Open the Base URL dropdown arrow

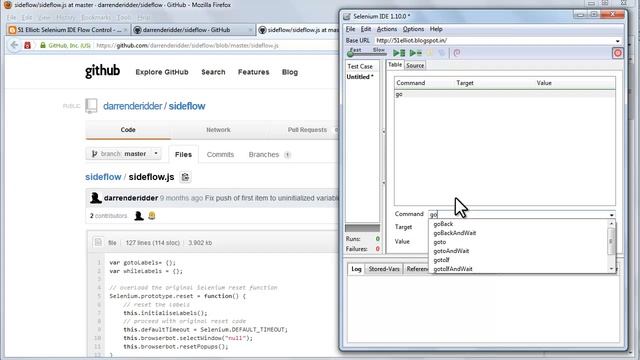pos(617,41)
